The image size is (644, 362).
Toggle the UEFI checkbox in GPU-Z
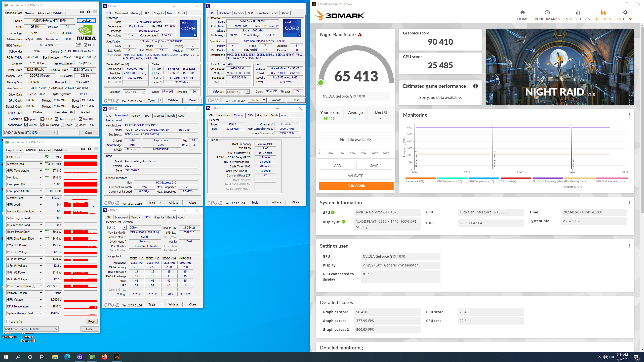point(86,45)
